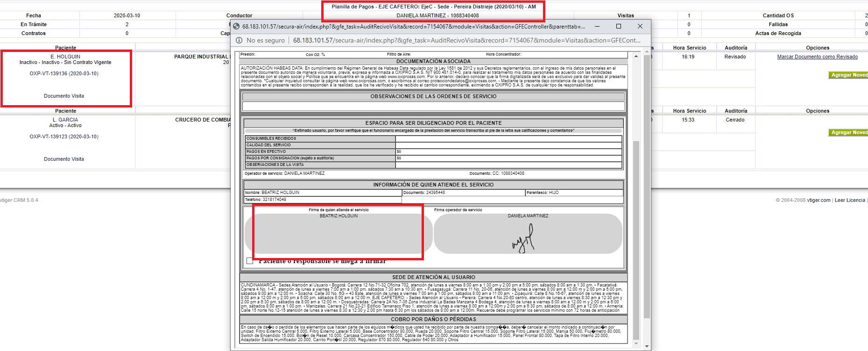
Task: Click the Fecha value 2020-03-10
Action: (x=127, y=15)
